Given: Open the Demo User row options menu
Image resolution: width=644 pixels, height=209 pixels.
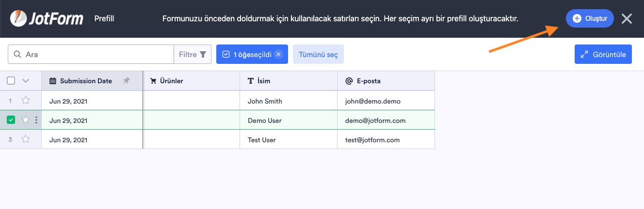Looking at the screenshot, I should tap(36, 120).
